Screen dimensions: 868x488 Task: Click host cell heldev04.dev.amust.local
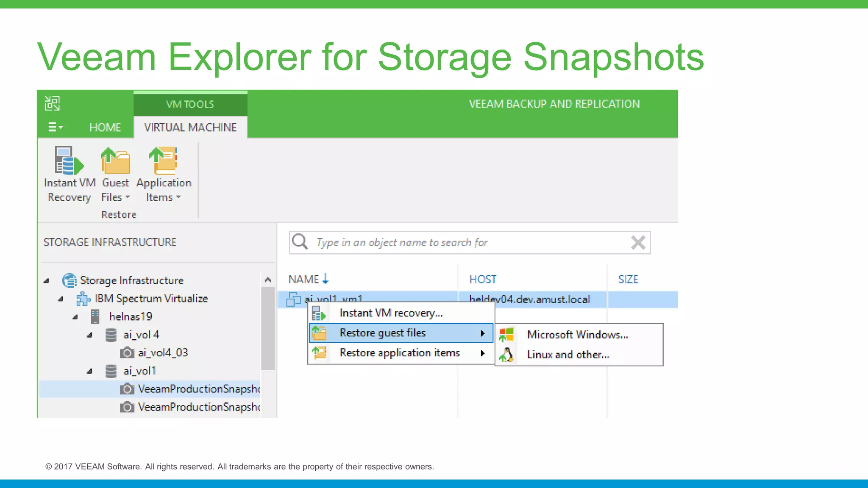(529, 299)
